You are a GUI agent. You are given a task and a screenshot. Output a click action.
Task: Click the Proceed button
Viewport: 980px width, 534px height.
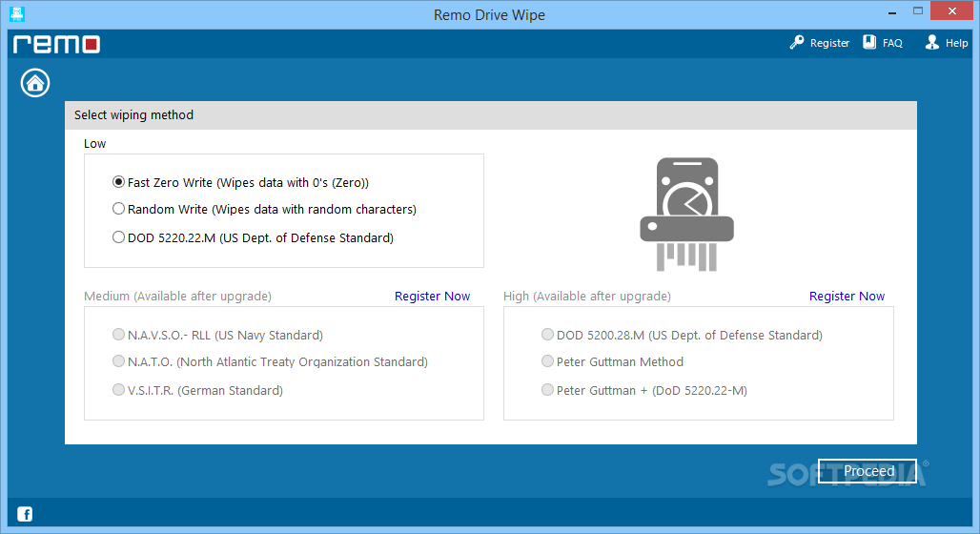pos(868,471)
